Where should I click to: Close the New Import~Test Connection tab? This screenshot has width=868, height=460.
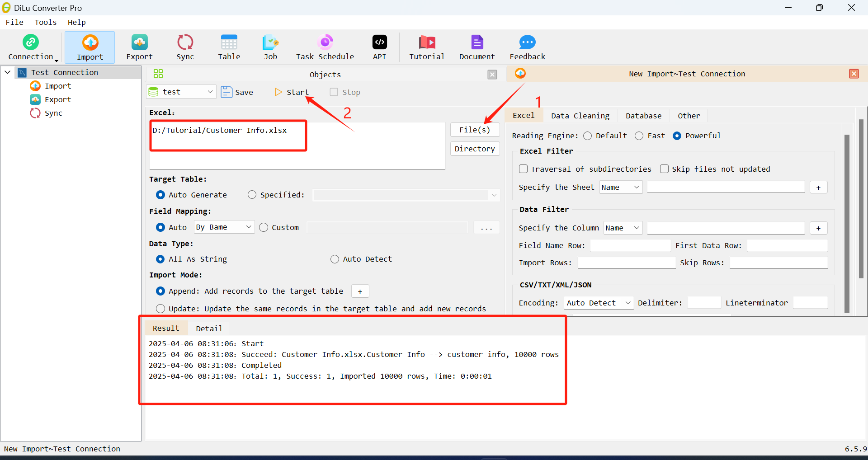coord(854,74)
